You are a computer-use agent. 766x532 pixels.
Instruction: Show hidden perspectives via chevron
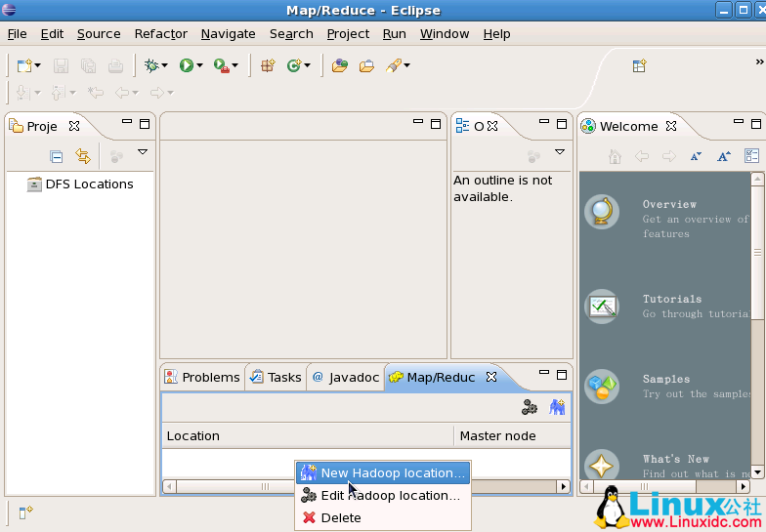coord(760,61)
